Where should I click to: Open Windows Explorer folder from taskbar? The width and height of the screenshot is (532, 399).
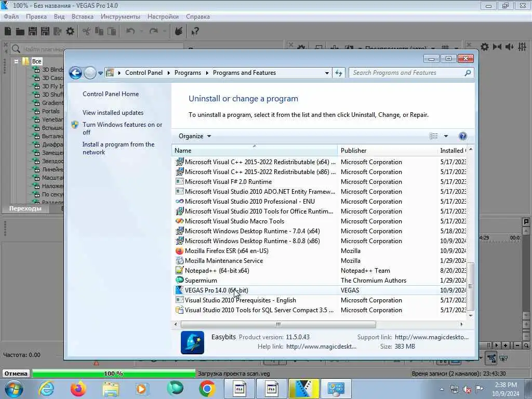[111, 389]
